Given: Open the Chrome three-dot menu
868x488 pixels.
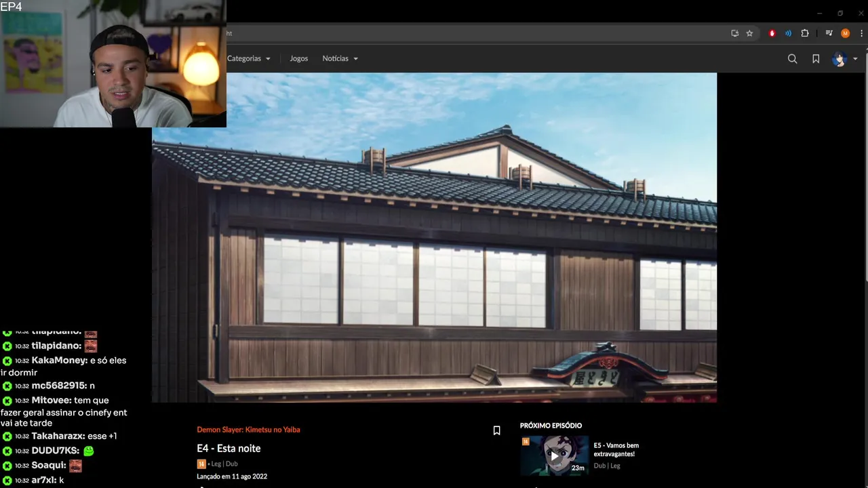Looking at the screenshot, I should click(860, 33).
